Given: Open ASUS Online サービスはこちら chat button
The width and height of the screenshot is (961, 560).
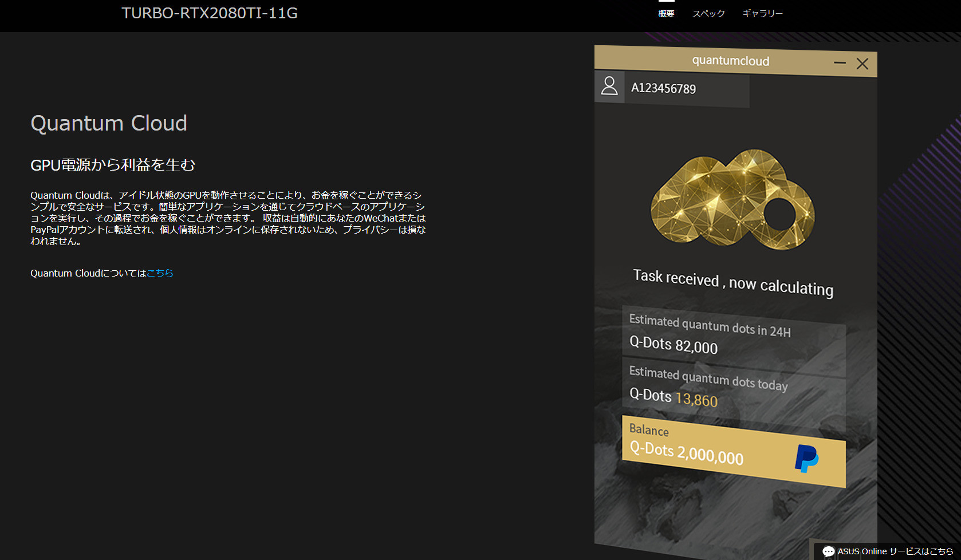Looking at the screenshot, I should pos(887,551).
